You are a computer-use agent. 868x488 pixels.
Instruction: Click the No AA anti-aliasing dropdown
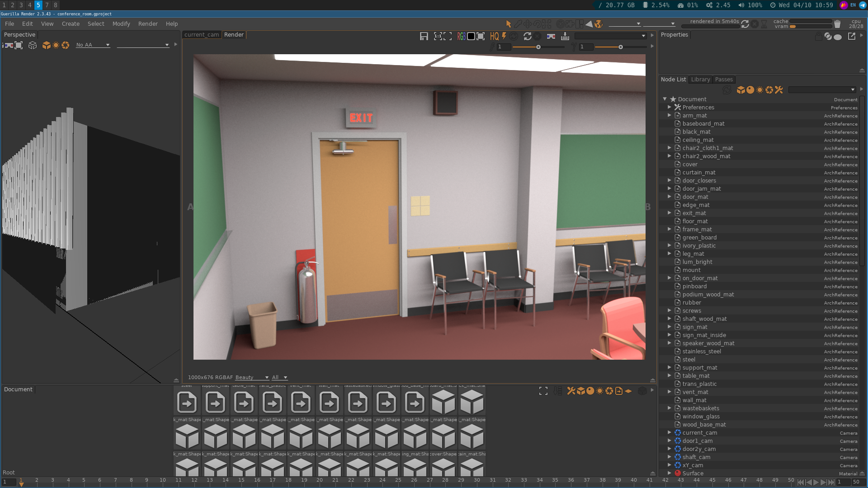pyautogui.click(x=92, y=45)
